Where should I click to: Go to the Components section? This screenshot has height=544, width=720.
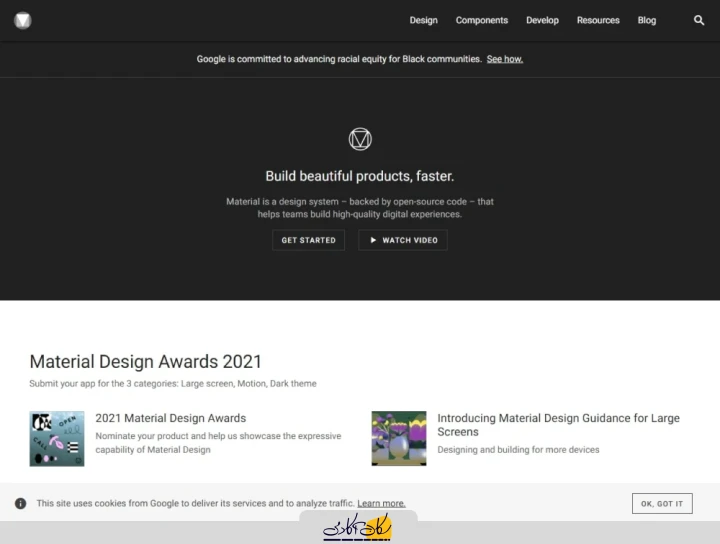481,20
